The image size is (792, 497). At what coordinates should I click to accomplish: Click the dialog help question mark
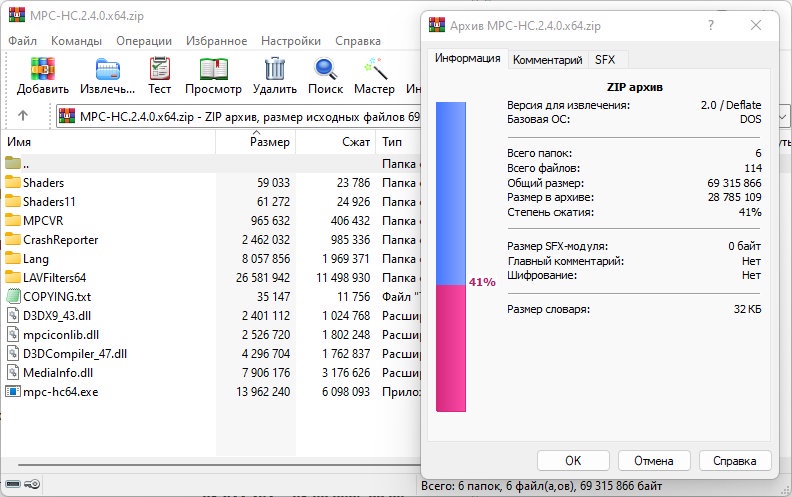[x=711, y=25]
